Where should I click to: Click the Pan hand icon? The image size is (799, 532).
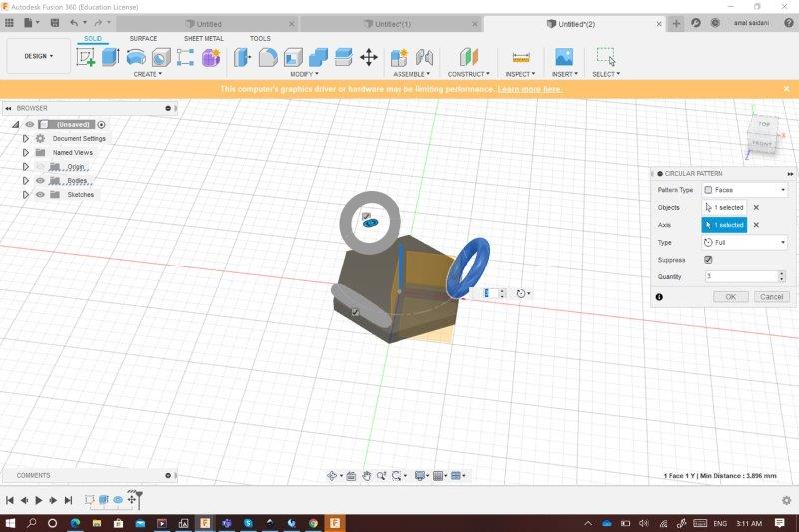tap(366, 476)
